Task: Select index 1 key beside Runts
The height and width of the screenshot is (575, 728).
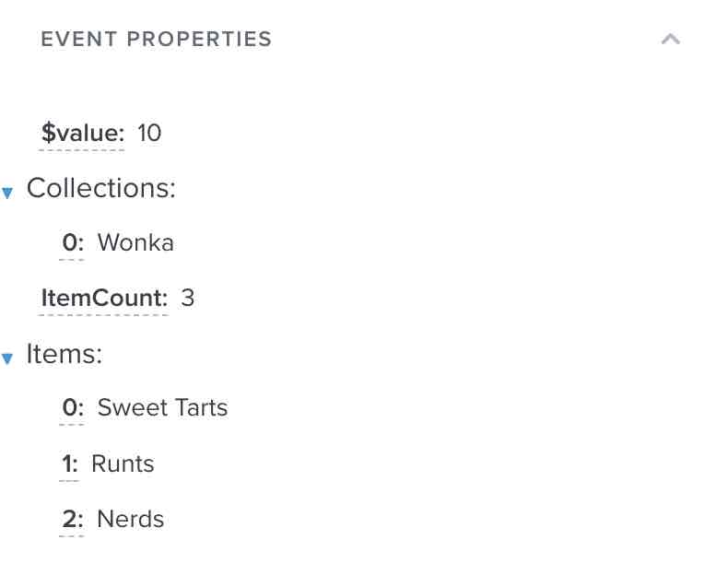Action: click(x=69, y=464)
